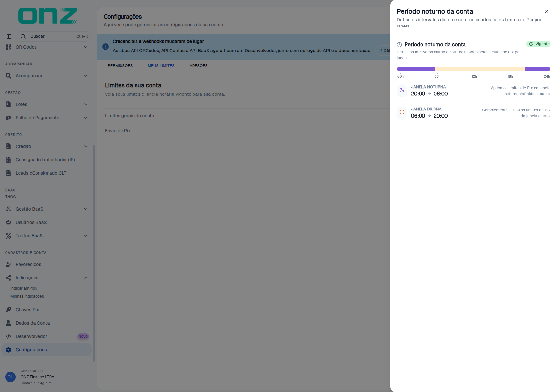Click the Folha de Pagamento money icon
The image size is (557, 392).
[x=8, y=118]
